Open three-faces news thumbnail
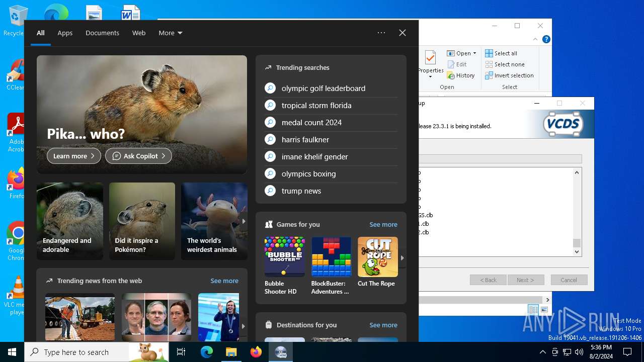644x362 pixels. [x=156, y=317]
